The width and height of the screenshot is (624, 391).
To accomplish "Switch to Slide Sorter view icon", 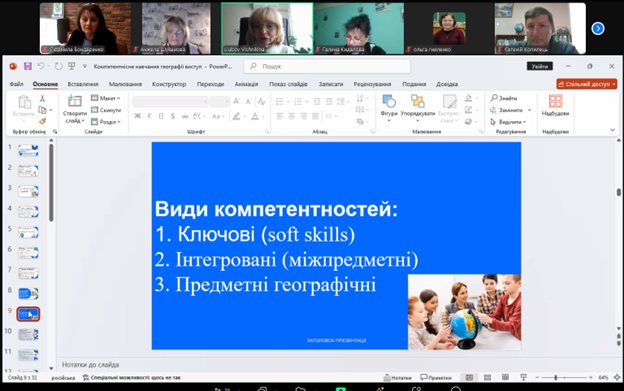I will pos(487,377).
